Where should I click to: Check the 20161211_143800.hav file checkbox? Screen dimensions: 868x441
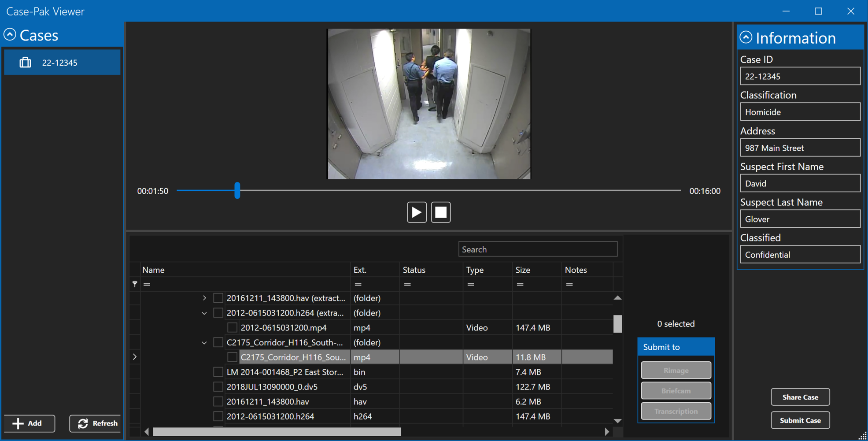pos(218,401)
